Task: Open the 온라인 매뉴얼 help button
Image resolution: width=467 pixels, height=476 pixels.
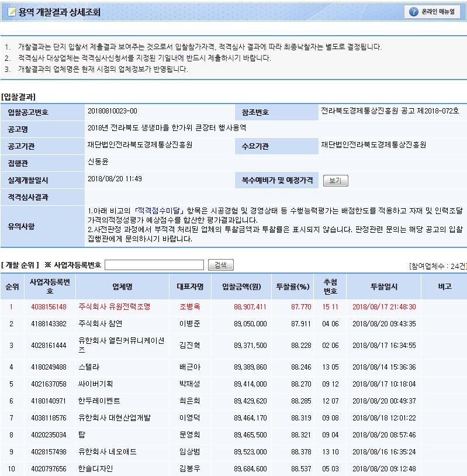Action: click(x=432, y=12)
